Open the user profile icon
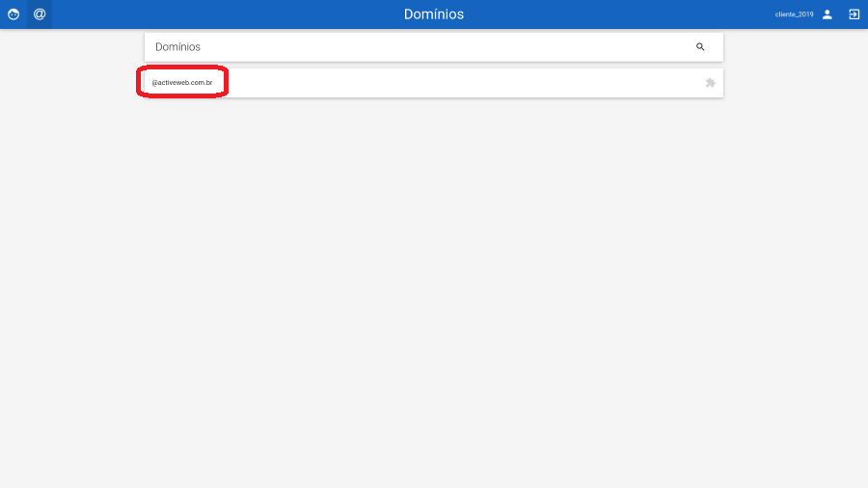The image size is (868, 488). [x=827, y=14]
